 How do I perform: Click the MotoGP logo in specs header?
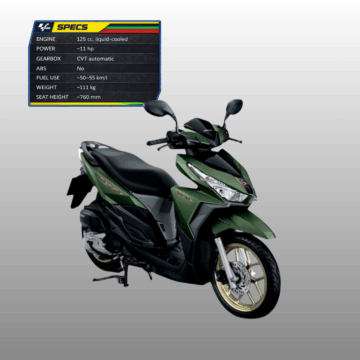pos(44,27)
